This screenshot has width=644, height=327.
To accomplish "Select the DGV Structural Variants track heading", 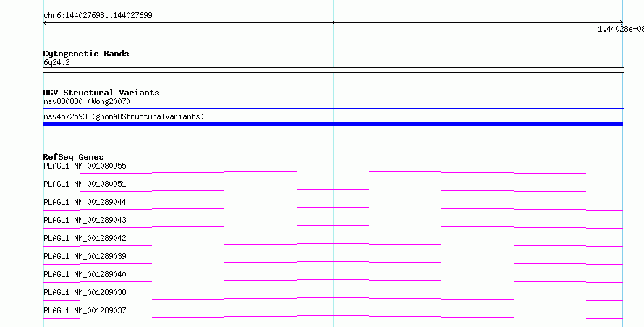I will point(101,93).
